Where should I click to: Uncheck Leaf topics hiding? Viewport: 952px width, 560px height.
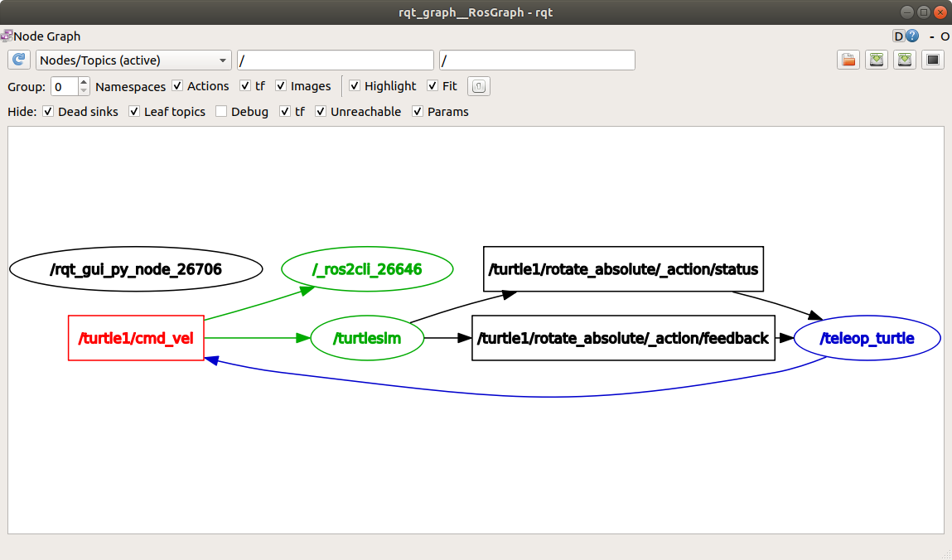pos(134,111)
